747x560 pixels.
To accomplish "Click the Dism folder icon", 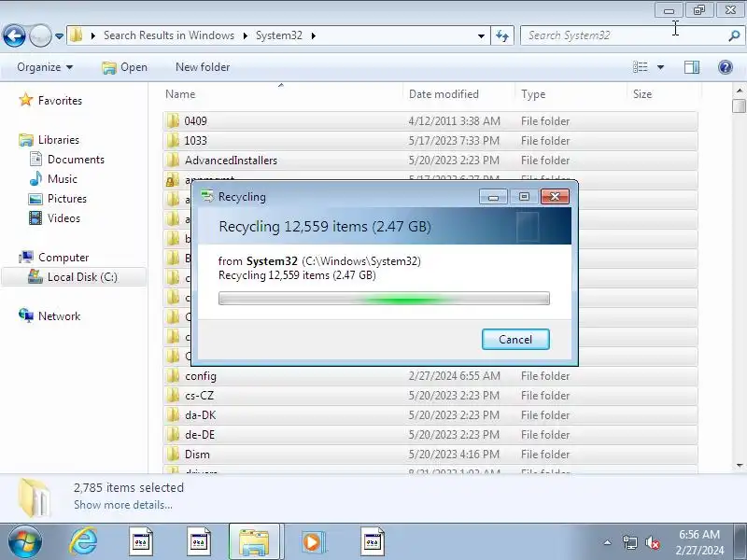I will click(x=173, y=454).
